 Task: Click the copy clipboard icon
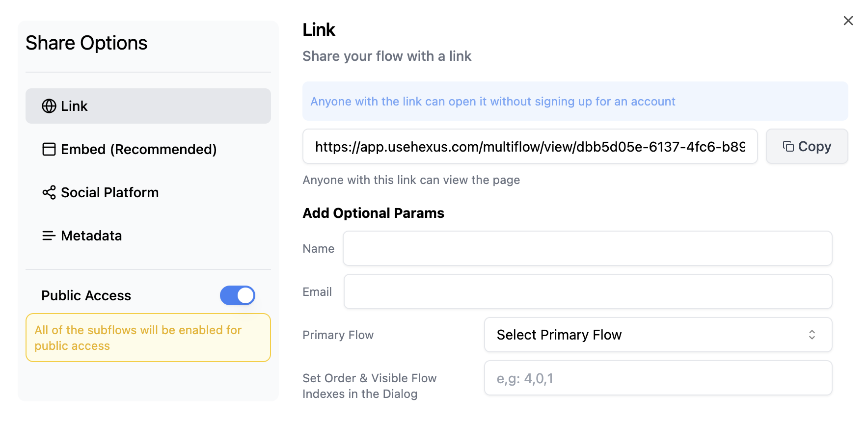pos(788,146)
